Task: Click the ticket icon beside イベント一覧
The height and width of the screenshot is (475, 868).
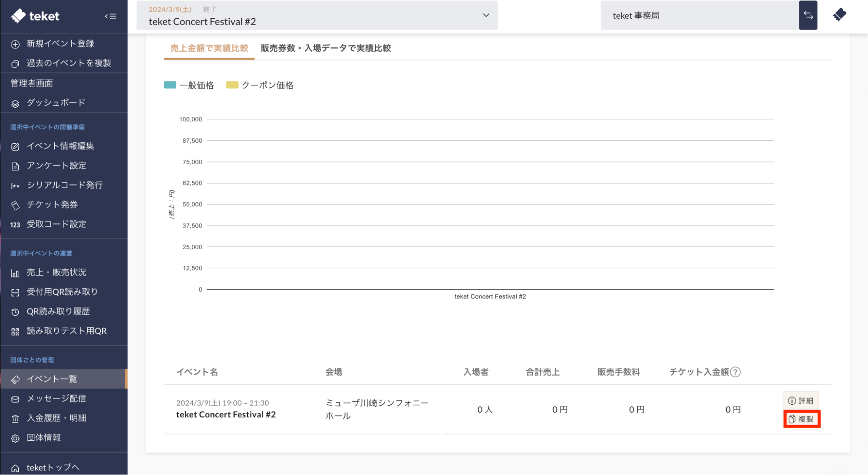Action: (15, 379)
